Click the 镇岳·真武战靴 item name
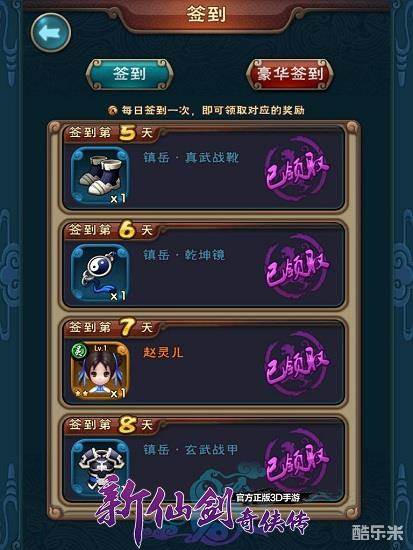Viewport: 413px width, 550px height. (x=191, y=158)
